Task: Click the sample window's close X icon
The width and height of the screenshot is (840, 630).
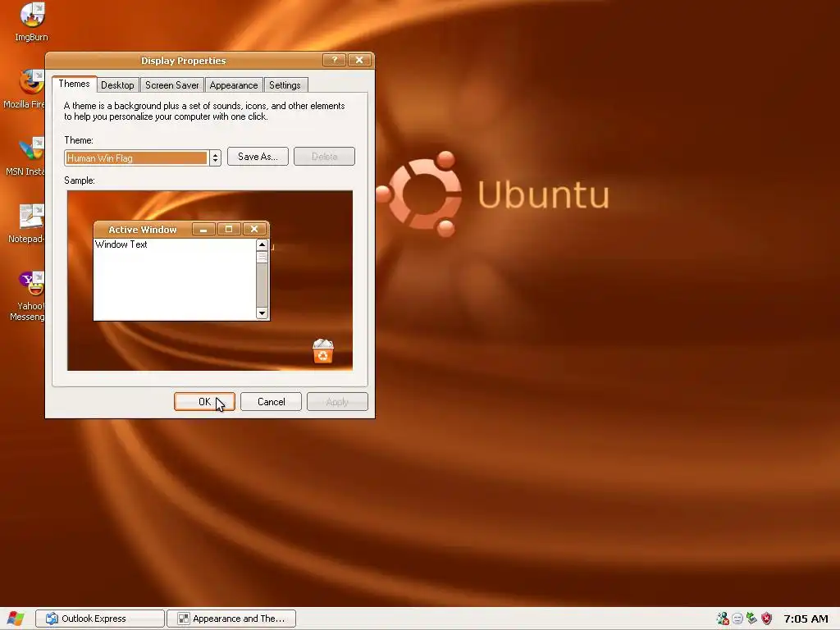Action: pyautogui.click(x=254, y=230)
